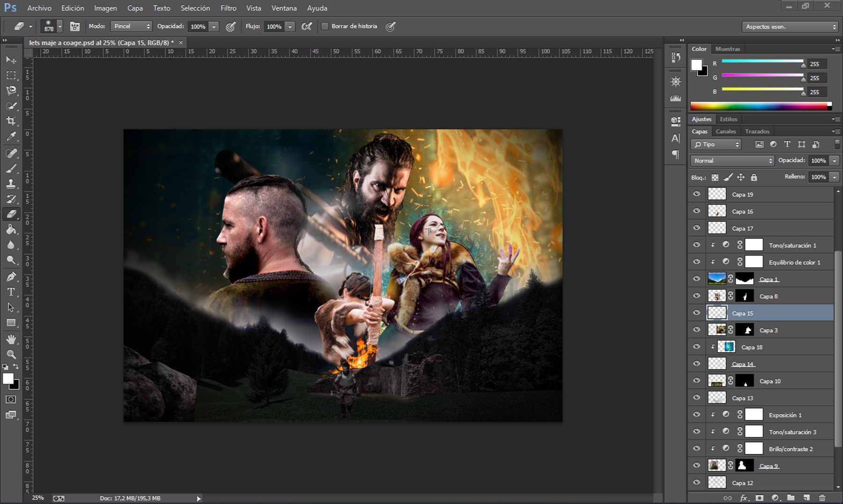The width and height of the screenshot is (843, 504).
Task: Select the Pen tool
Action: point(11,277)
